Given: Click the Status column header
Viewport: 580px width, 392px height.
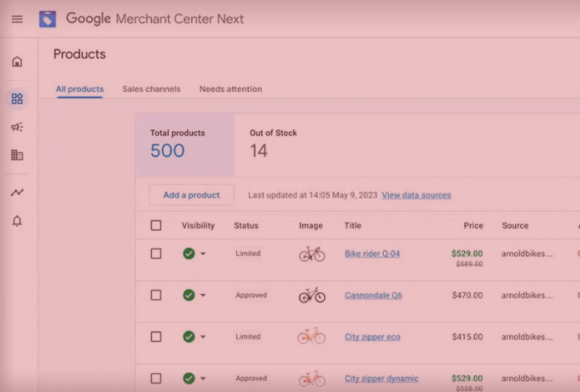Looking at the screenshot, I should point(246,225).
